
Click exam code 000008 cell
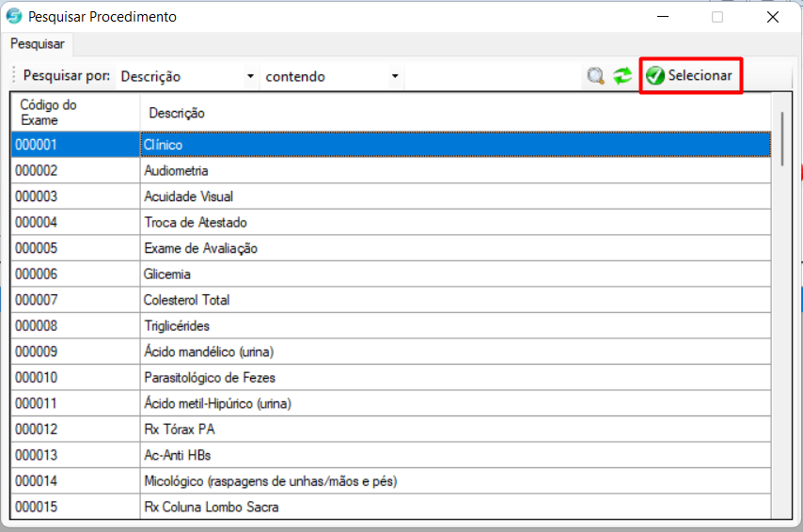click(x=75, y=325)
